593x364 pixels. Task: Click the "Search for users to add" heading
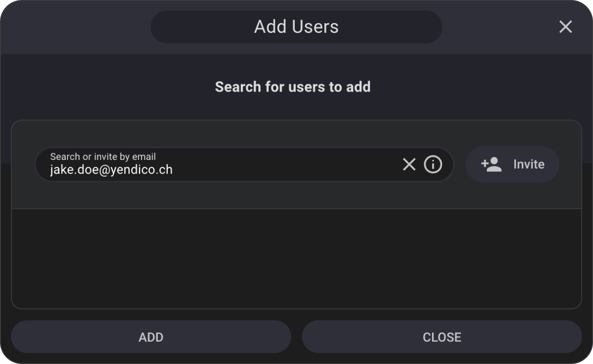tap(292, 87)
